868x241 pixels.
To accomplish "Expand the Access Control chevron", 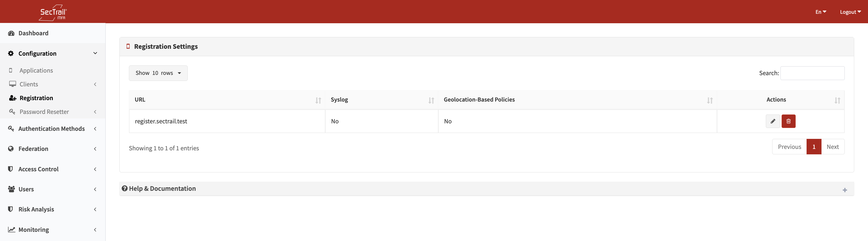I will coord(95,169).
